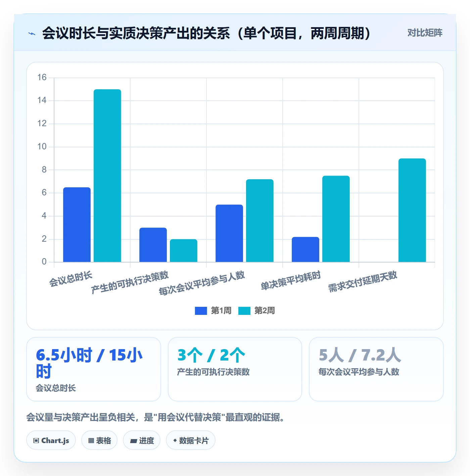
Task: Click the 第1周 bar for 会议总时长
Action: pyautogui.click(x=77, y=225)
